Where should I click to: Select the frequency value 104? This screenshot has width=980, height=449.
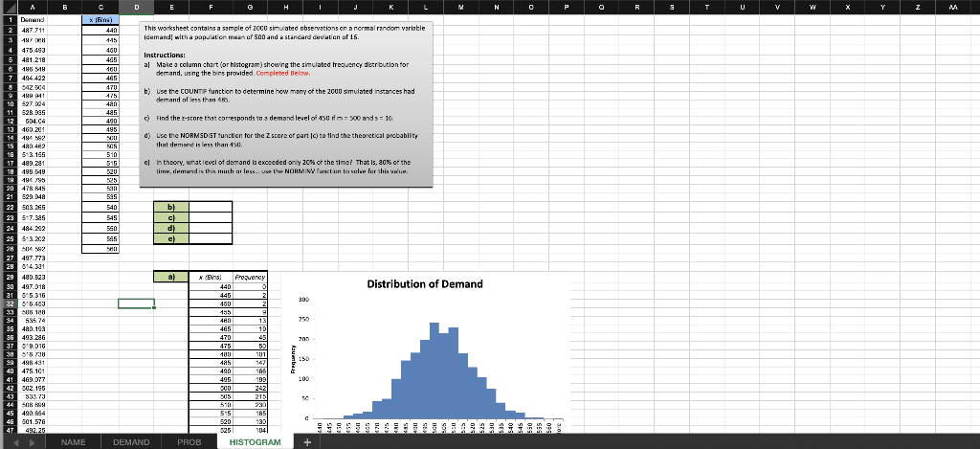click(x=250, y=430)
